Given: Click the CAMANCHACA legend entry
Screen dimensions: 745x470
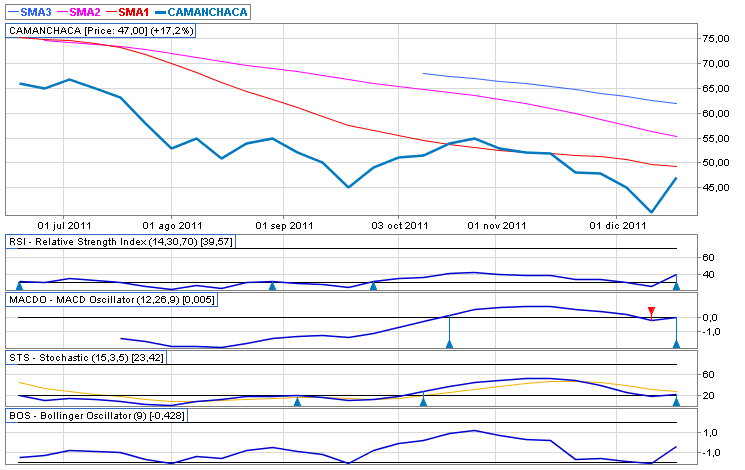Looking at the screenshot, I should pyautogui.click(x=201, y=12).
